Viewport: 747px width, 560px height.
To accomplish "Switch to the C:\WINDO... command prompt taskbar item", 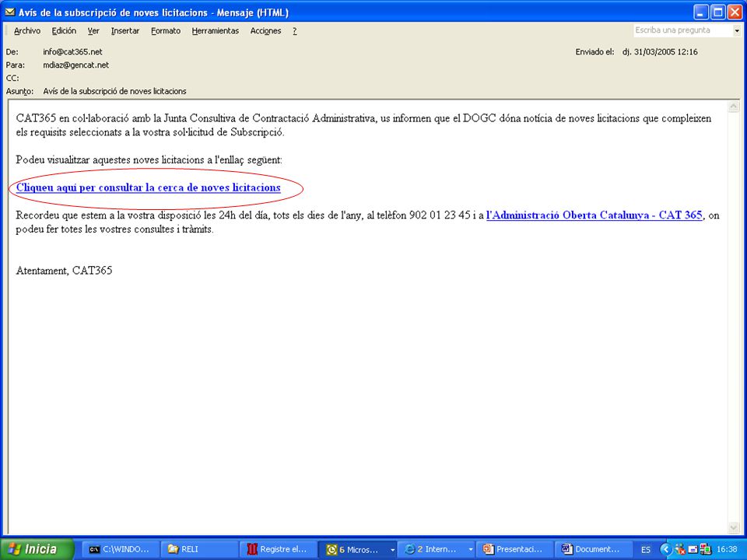I will (120, 549).
